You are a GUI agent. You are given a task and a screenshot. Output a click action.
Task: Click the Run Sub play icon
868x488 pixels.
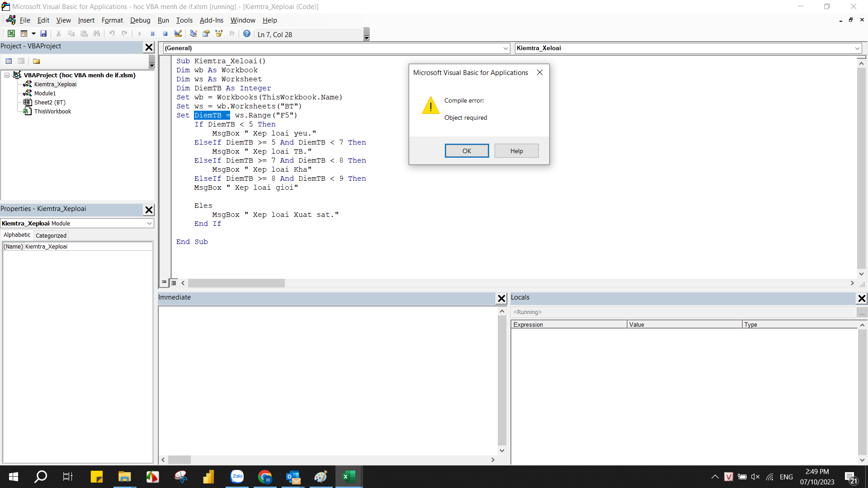click(x=140, y=34)
